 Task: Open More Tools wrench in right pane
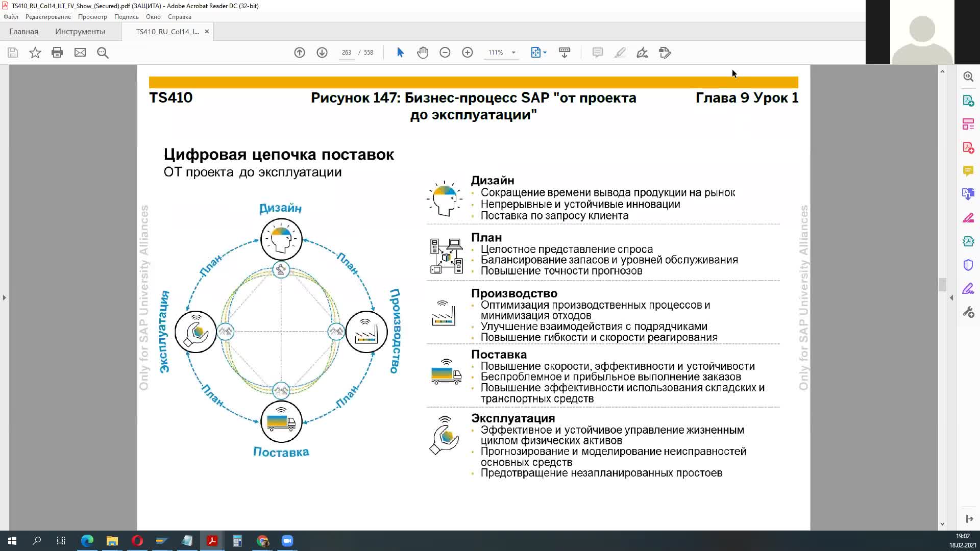[968, 312]
